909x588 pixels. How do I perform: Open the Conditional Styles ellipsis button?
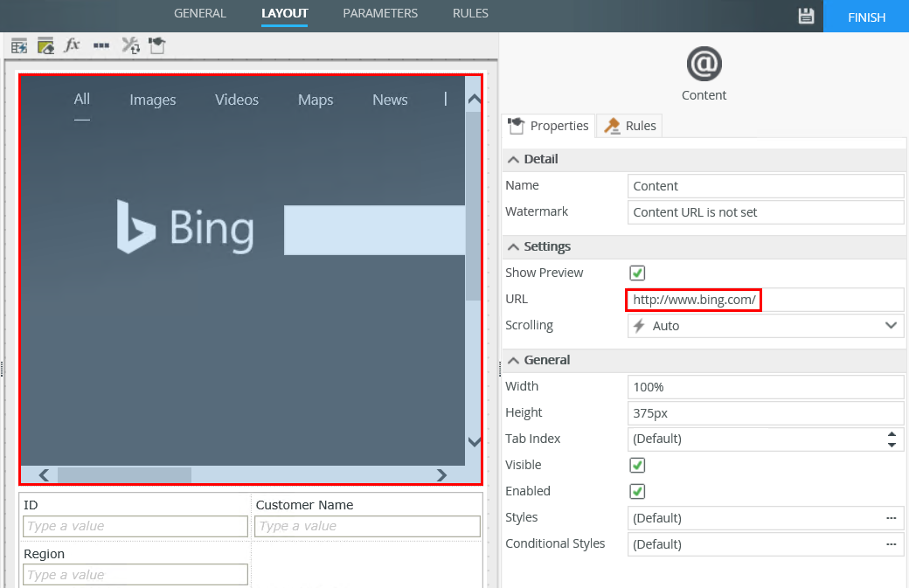[891, 544]
